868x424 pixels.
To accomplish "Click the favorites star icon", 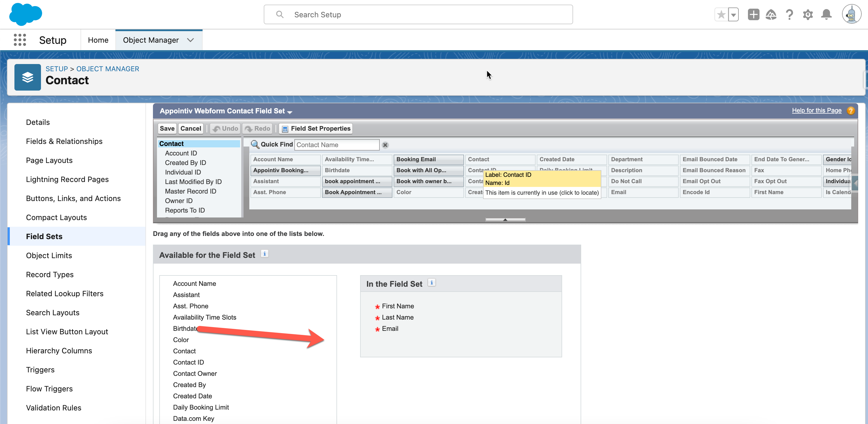I will click(x=721, y=14).
